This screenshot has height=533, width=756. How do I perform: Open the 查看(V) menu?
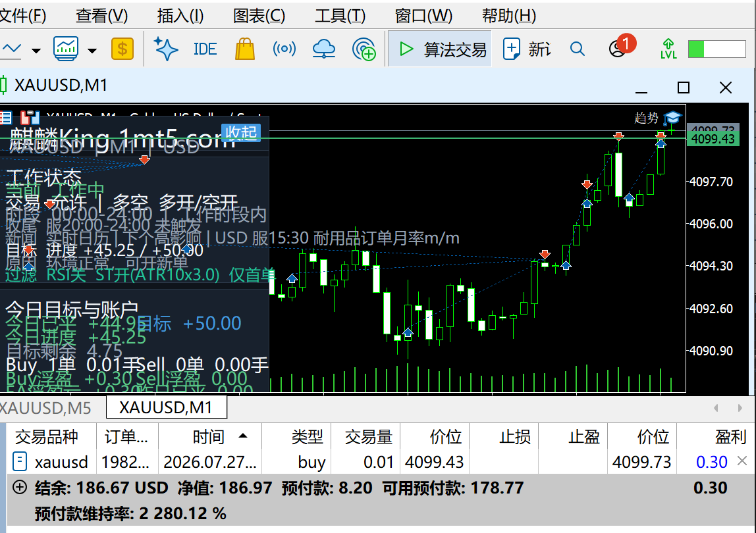click(101, 16)
